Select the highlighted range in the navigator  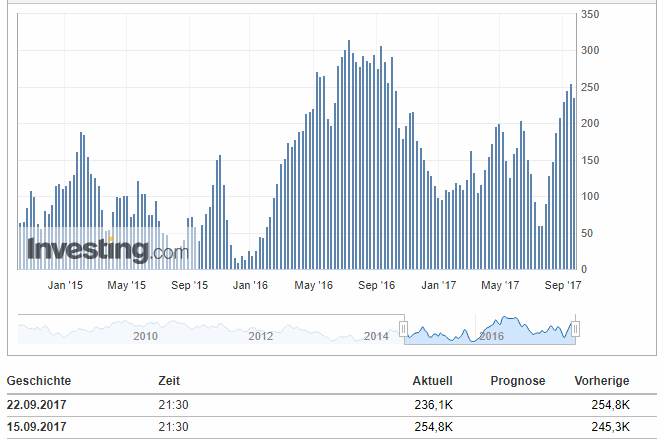point(490,328)
